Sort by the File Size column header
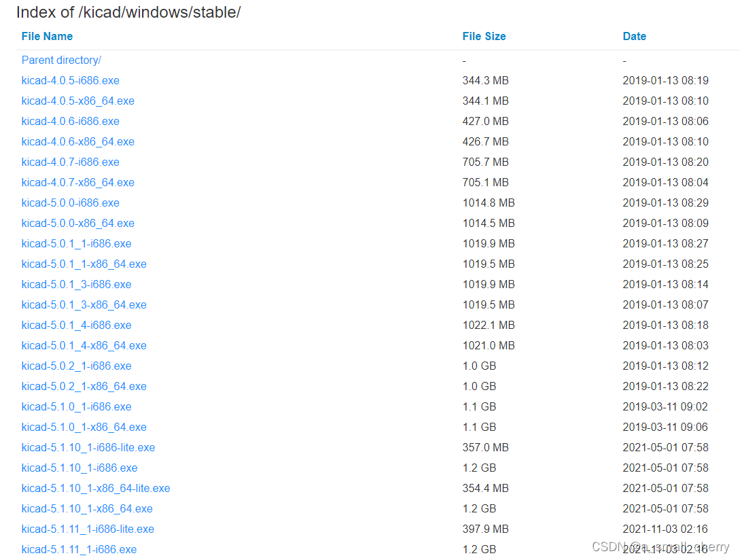The height and width of the screenshot is (560, 740). pos(484,36)
